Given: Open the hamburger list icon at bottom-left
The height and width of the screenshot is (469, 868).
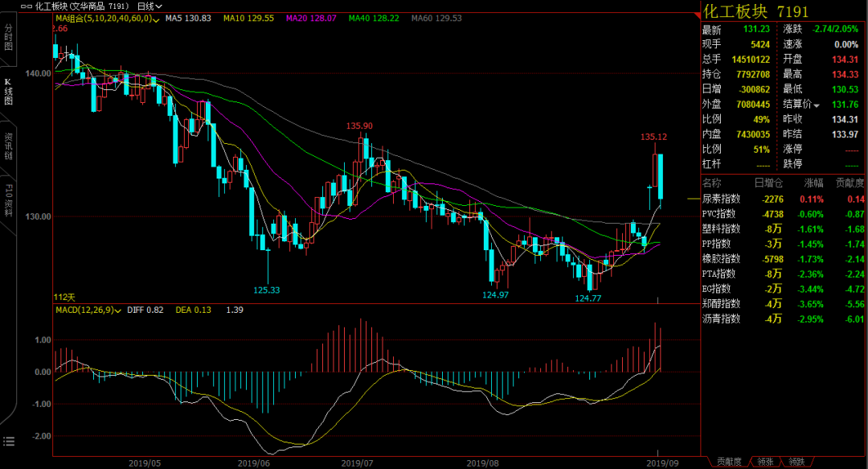Looking at the screenshot, I should click(8, 442).
